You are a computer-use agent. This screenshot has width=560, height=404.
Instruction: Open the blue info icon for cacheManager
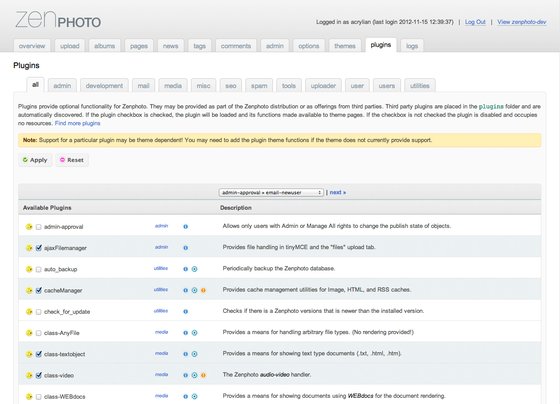(185, 290)
